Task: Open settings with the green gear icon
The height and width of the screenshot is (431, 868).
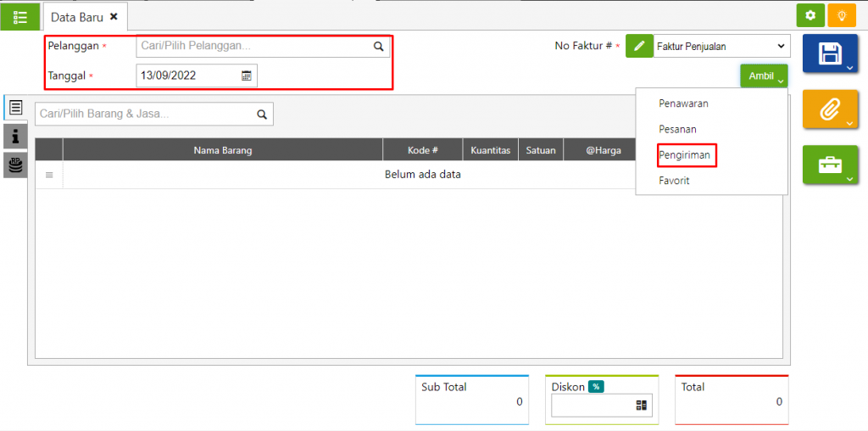Action: [x=810, y=15]
